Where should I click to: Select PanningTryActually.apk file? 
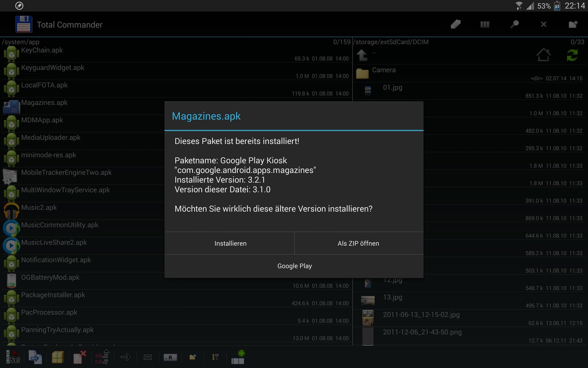point(176,333)
